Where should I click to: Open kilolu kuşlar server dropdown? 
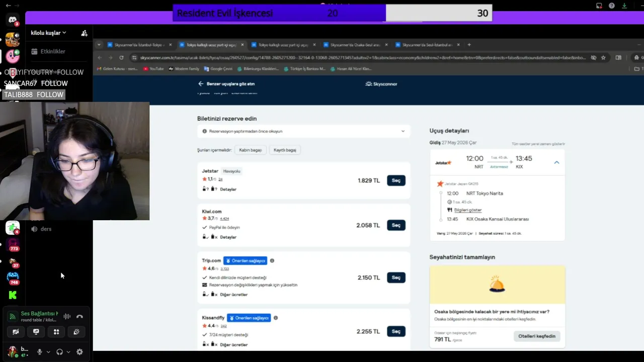48,33
